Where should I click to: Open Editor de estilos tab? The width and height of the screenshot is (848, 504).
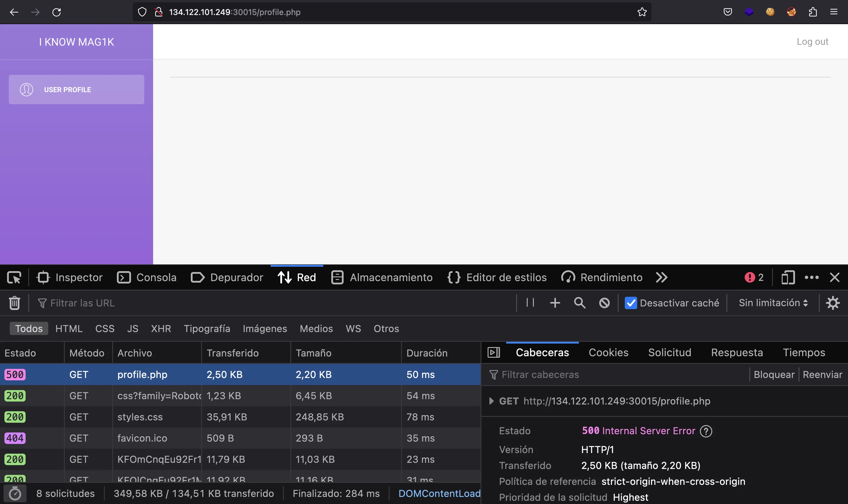(x=497, y=278)
